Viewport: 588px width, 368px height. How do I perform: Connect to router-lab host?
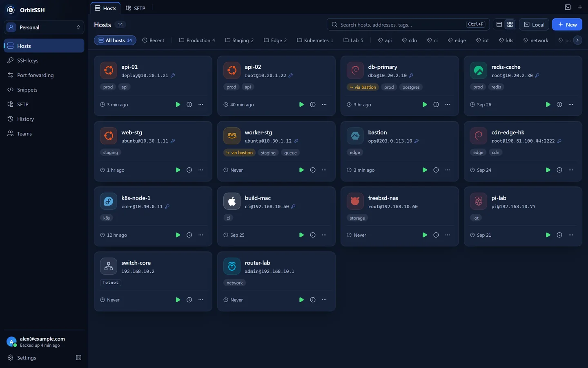tap(301, 300)
